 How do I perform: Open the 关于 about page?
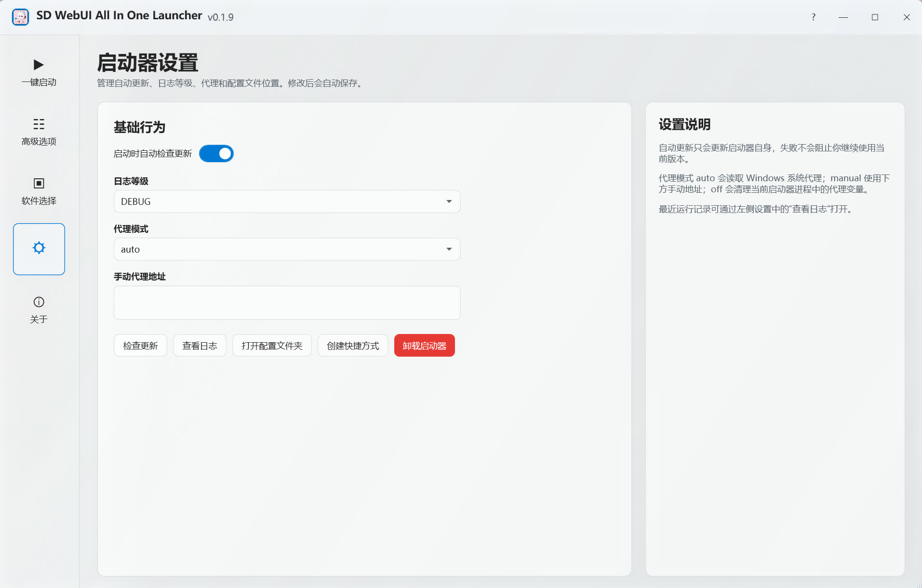(x=39, y=309)
